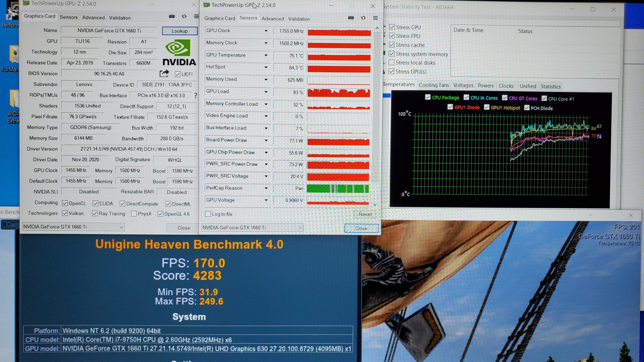Enable the Stress local disks checkbox
The width and height of the screenshot is (644, 362).
391,62
